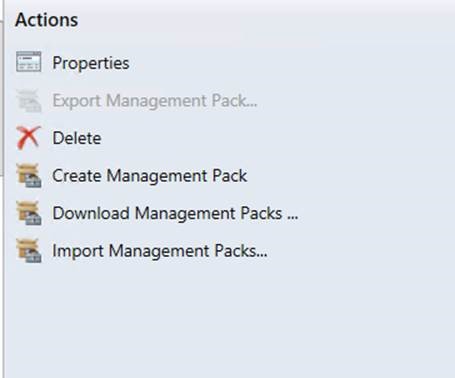The width and height of the screenshot is (455, 378).
Task: Click the word Management in Import Management Packs
Action: [161, 251]
